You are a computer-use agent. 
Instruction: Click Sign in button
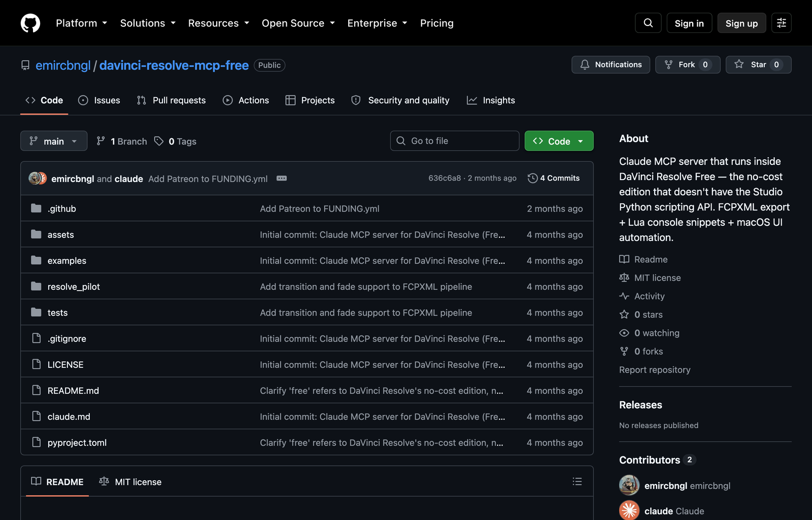pos(689,23)
